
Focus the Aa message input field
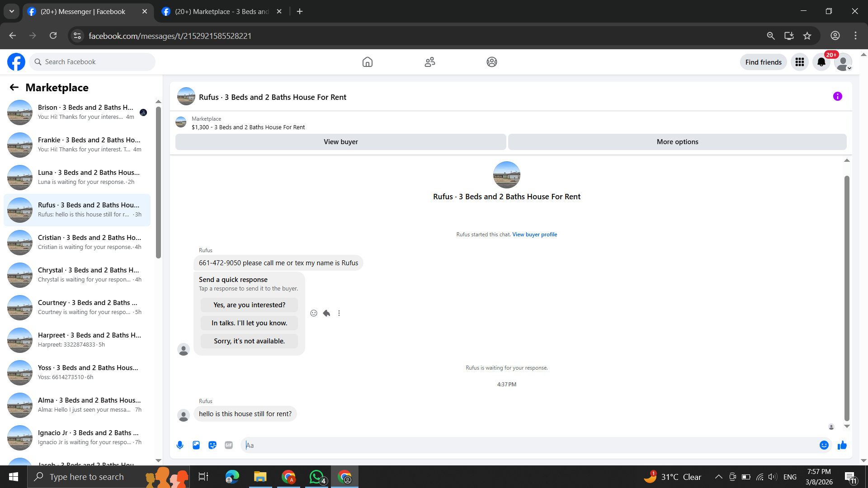(529, 445)
